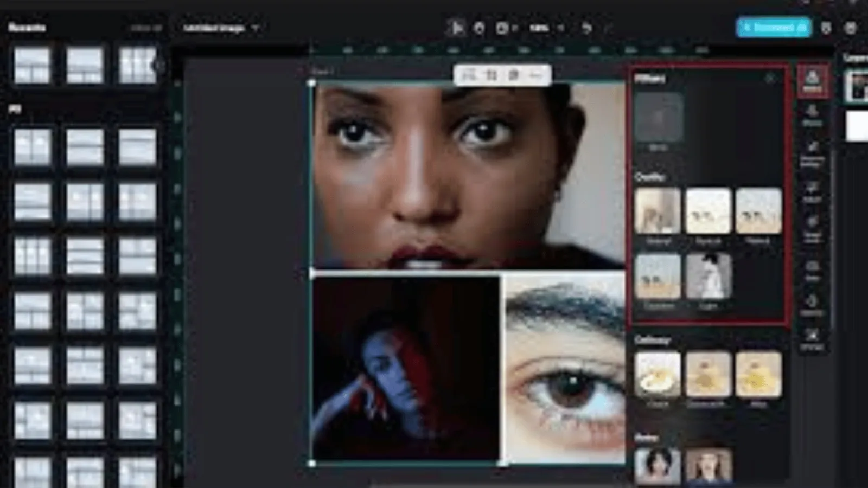Open the canvas resize dropdown
Viewport: 868px width, 488px height.
pyautogui.click(x=506, y=28)
